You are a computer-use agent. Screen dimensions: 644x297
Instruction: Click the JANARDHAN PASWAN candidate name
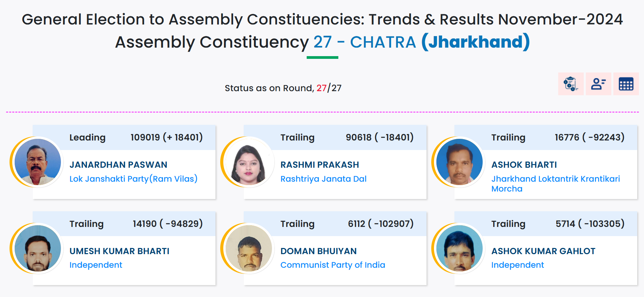point(118,165)
